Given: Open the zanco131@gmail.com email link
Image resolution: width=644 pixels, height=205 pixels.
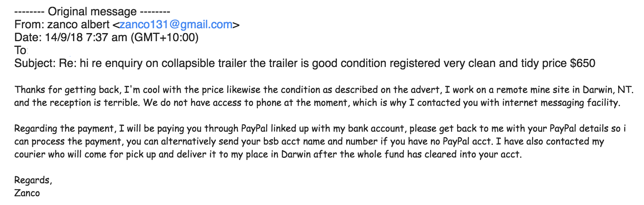Looking at the screenshot, I should [x=176, y=25].
